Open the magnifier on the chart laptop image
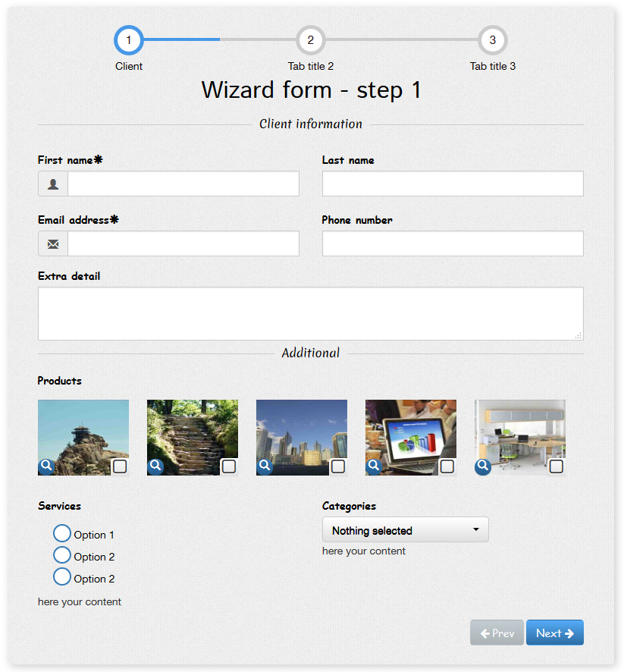 point(374,465)
